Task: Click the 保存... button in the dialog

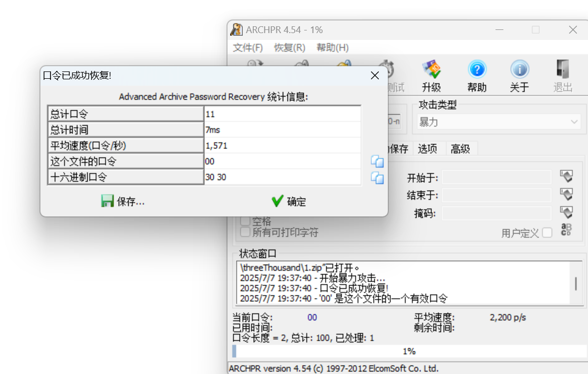Action: tap(123, 202)
